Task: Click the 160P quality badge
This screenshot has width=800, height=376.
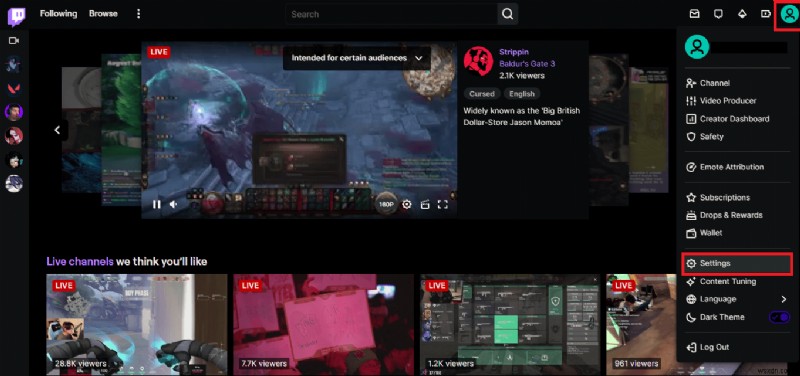Action: pos(386,204)
